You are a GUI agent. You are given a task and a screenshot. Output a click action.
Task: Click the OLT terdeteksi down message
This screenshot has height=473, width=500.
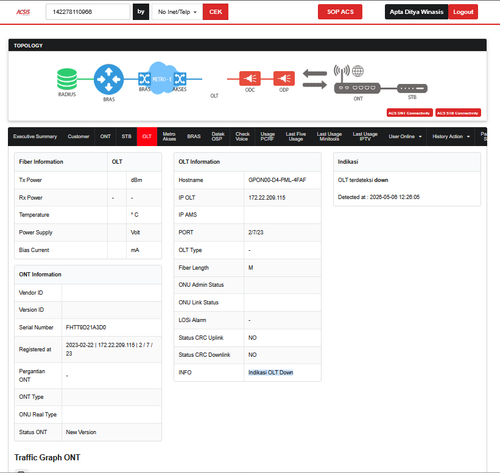[363, 180]
